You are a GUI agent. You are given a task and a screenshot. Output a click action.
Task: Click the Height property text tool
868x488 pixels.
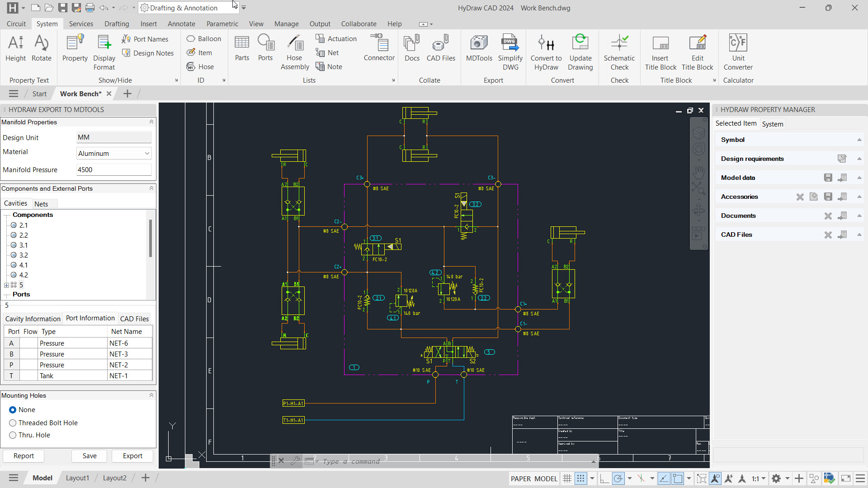coord(16,48)
